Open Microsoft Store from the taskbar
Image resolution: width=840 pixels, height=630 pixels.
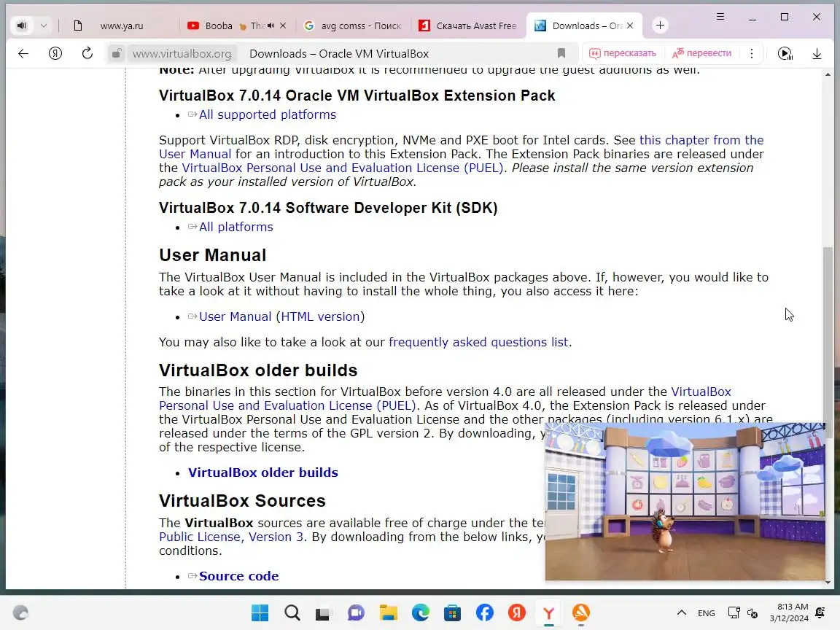point(453,612)
